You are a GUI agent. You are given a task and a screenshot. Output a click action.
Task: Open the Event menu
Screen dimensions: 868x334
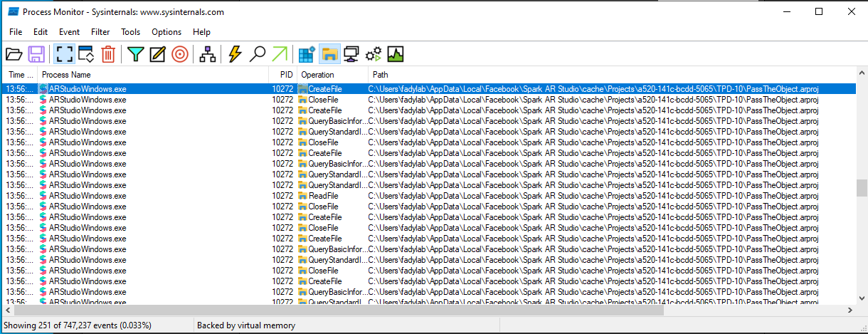point(69,32)
